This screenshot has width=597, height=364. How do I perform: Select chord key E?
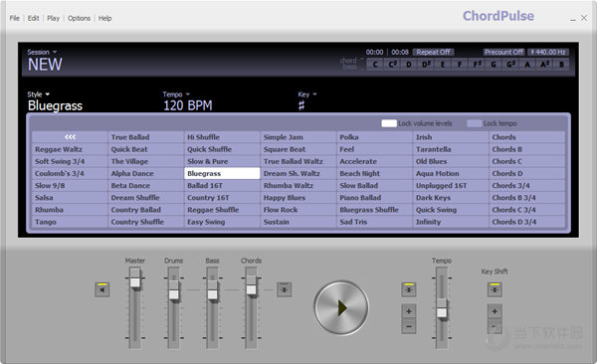(443, 65)
